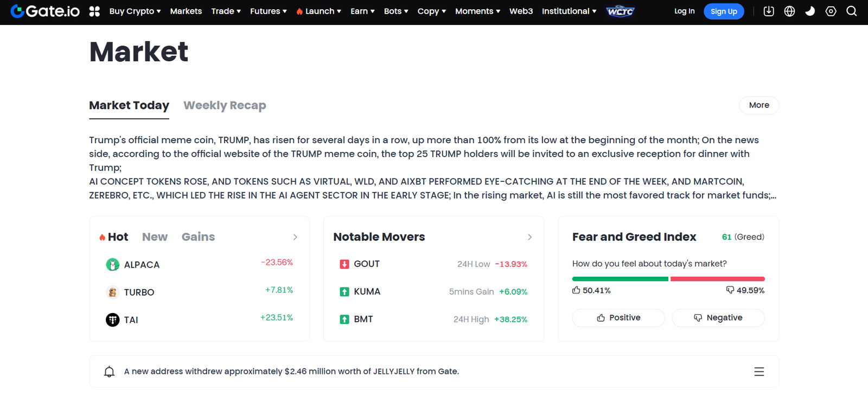Expand the Moments dropdown menu
868x395 pixels.
(x=477, y=11)
